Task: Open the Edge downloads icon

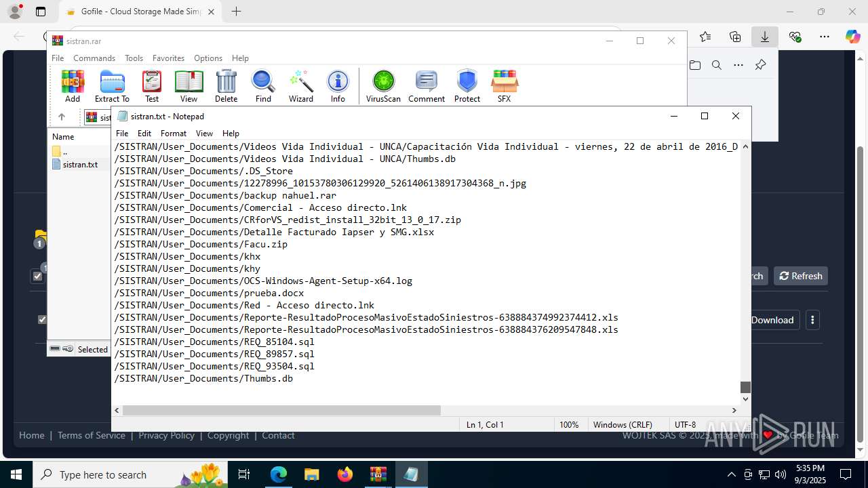Action: [764, 37]
